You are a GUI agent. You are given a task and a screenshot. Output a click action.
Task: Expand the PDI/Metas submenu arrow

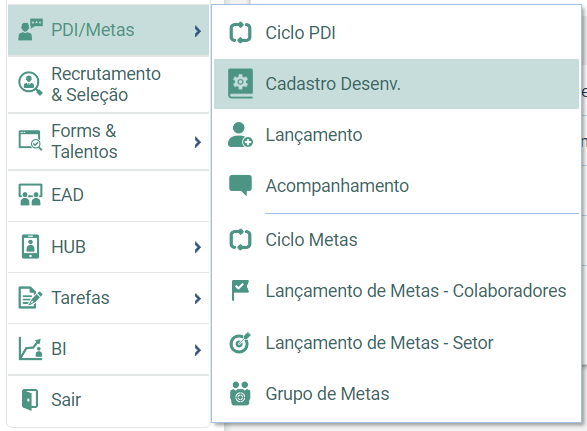(x=198, y=31)
